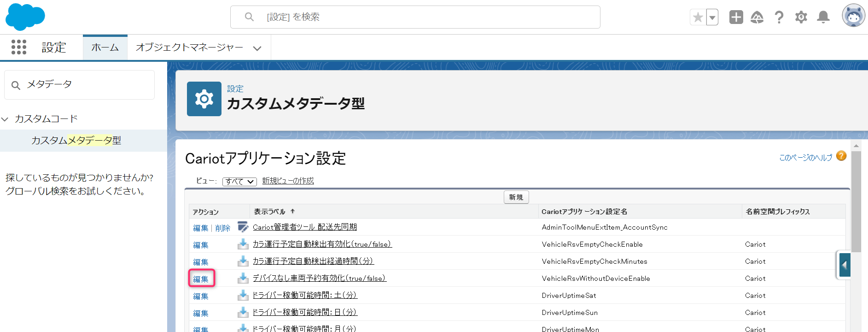The height and width of the screenshot is (332, 868).
Task: Open カラ運行予定自動検出経過時間(分) link
Action: 313,261
